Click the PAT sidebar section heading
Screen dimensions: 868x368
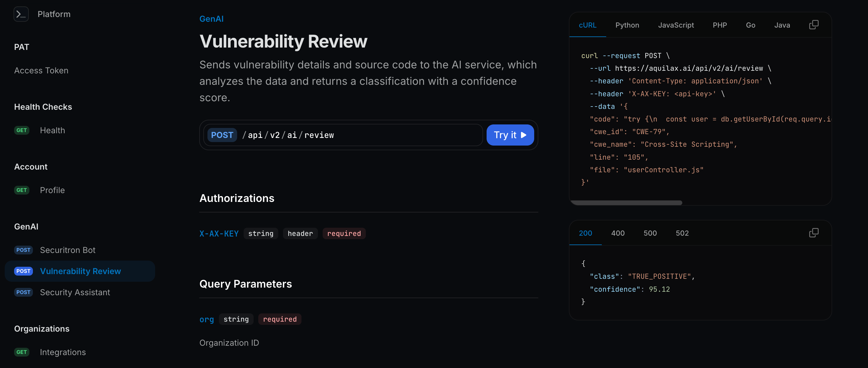[21, 47]
